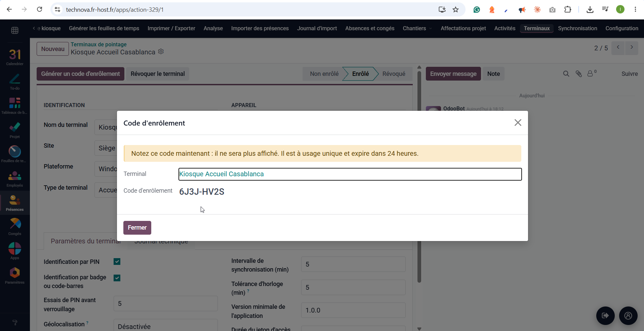This screenshot has height=331, width=644.
Task: Open the Synchronisation menu
Action: 577,29
